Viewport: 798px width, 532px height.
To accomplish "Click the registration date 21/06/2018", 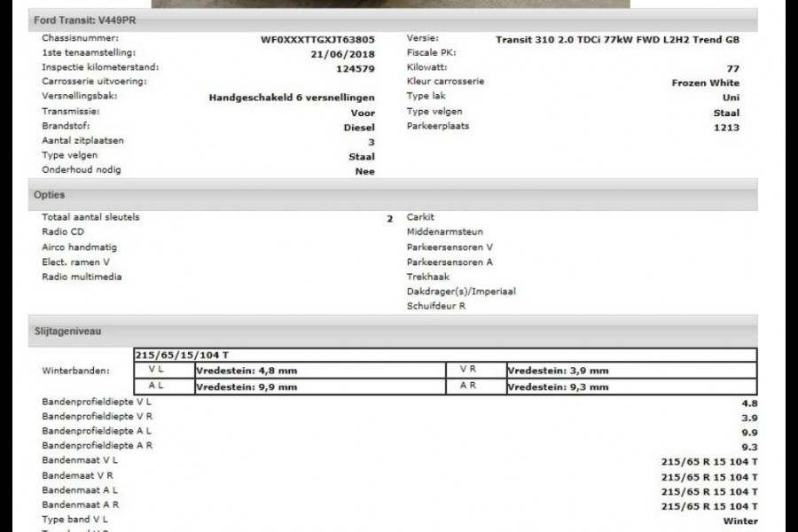I will pyautogui.click(x=345, y=54).
